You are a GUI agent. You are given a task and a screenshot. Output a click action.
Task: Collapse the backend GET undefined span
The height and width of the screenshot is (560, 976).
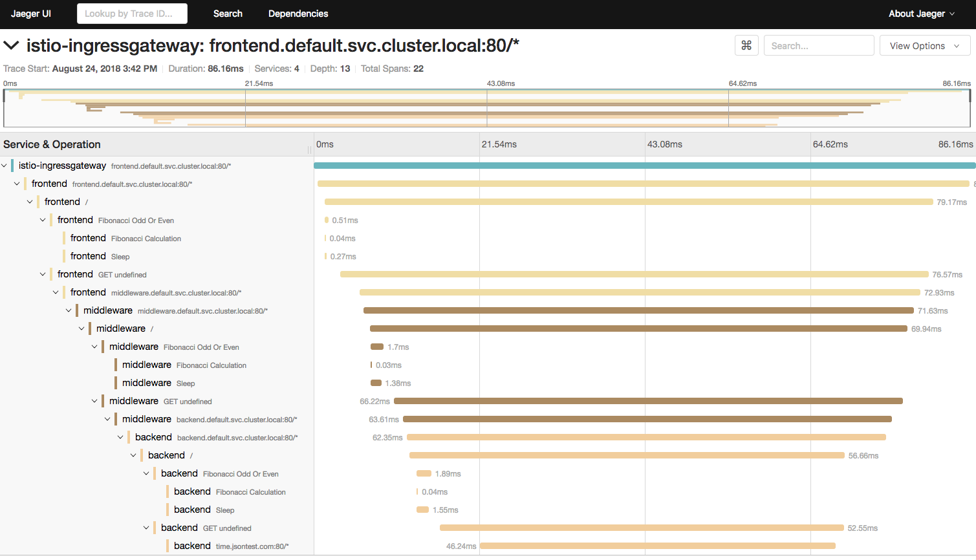pos(147,528)
